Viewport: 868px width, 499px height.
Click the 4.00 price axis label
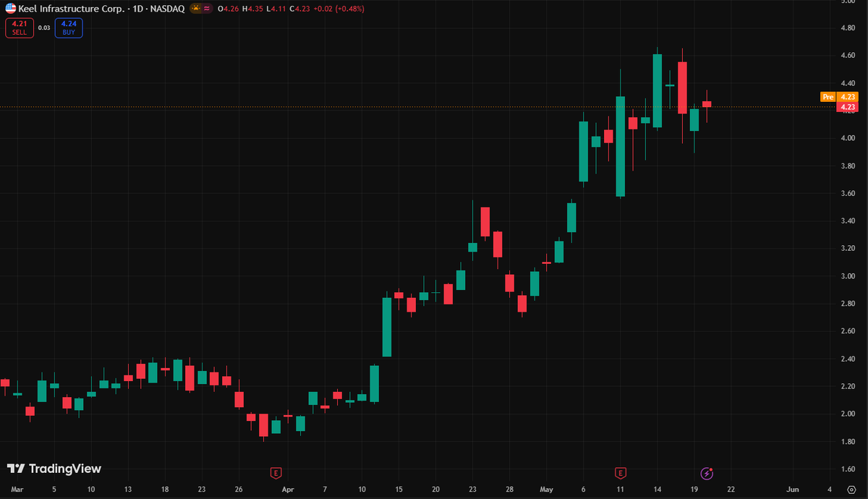848,138
